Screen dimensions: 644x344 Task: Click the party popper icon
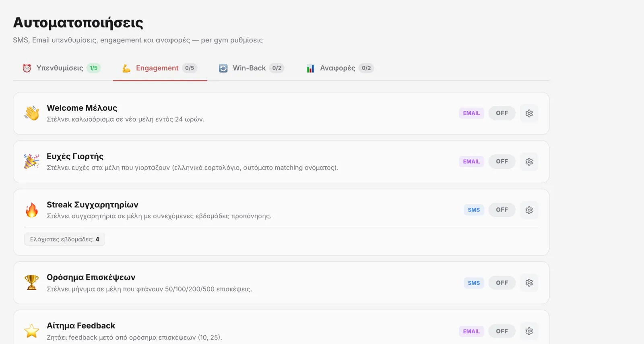(x=32, y=162)
